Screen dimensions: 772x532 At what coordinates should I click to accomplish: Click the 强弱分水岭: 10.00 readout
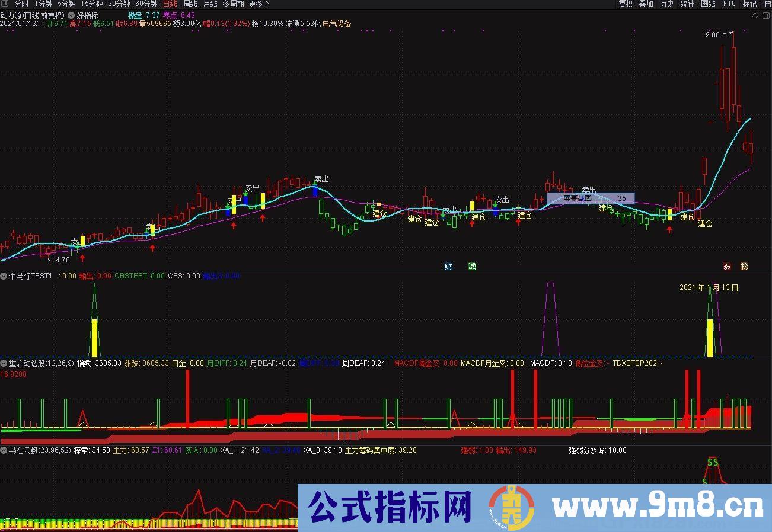click(x=597, y=450)
